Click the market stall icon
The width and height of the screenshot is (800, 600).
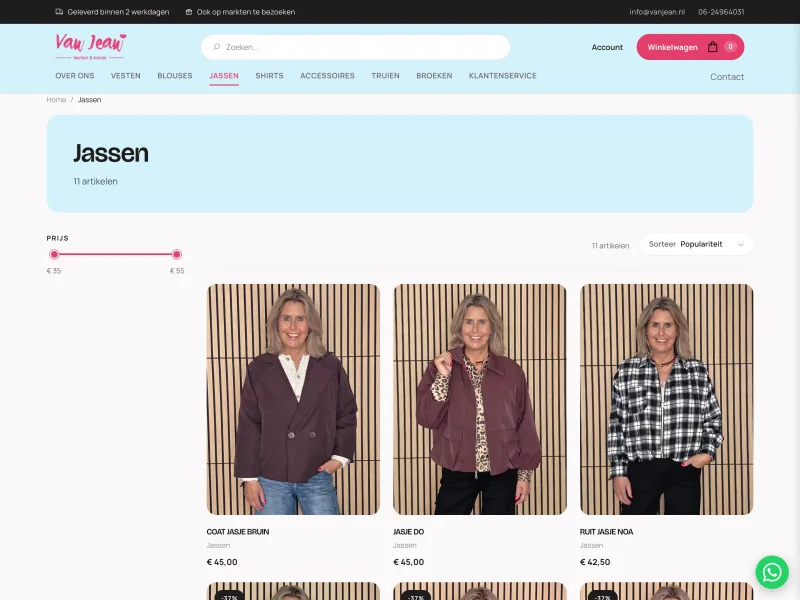click(189, 12)
